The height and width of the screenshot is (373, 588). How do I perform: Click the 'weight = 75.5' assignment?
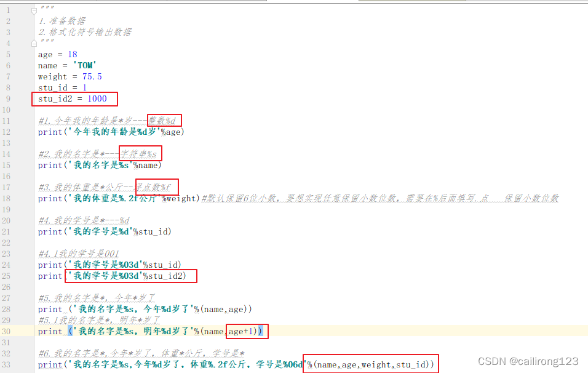pyautogui.click(x=70, y=76)
